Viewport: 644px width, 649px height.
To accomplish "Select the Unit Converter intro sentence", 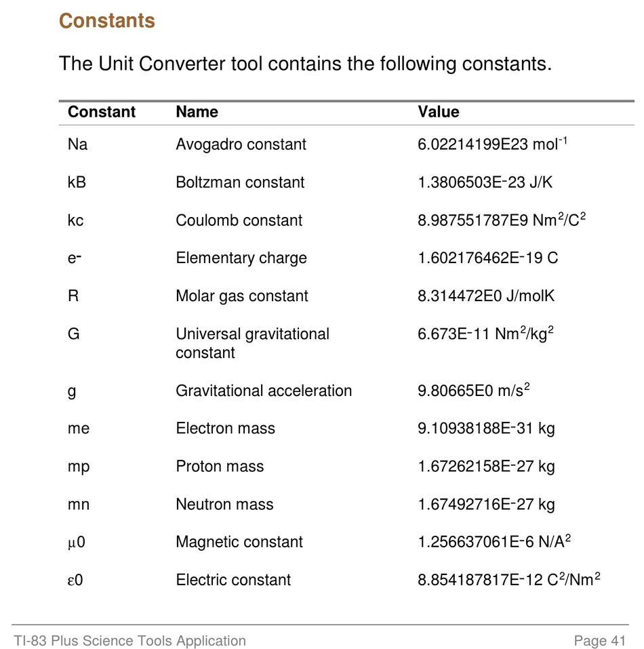I will tap(305, 64).
